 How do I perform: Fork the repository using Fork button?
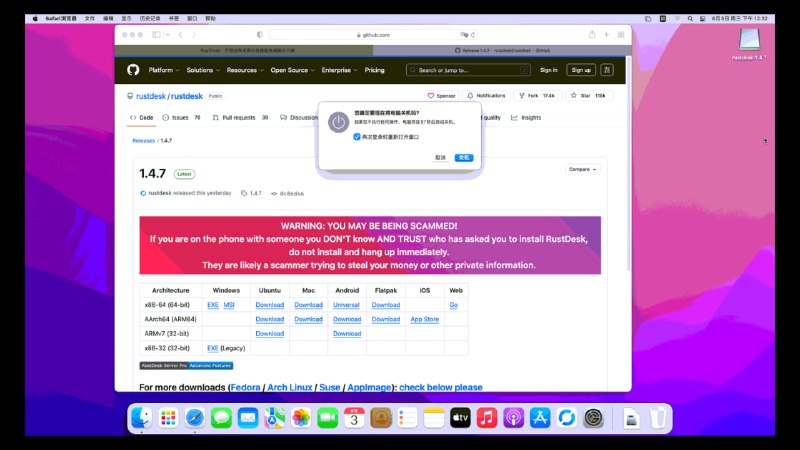pyautogui.click(x=537, y=95)
